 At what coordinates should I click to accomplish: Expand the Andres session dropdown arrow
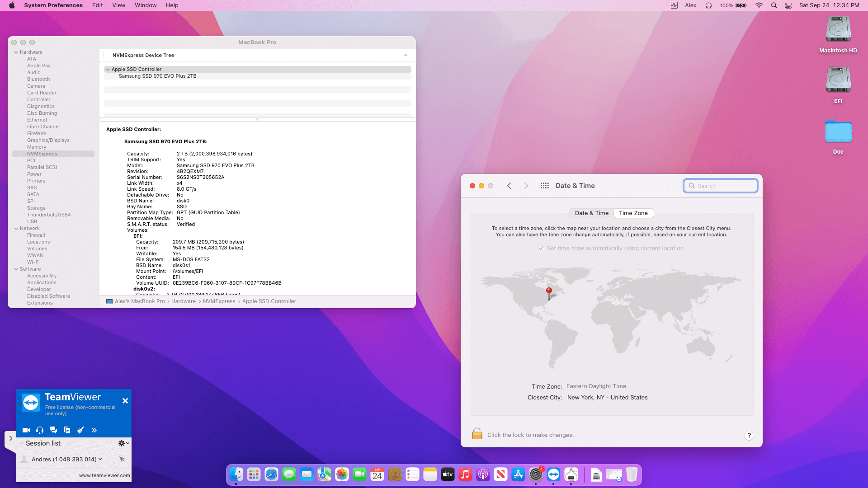(100, 459)
